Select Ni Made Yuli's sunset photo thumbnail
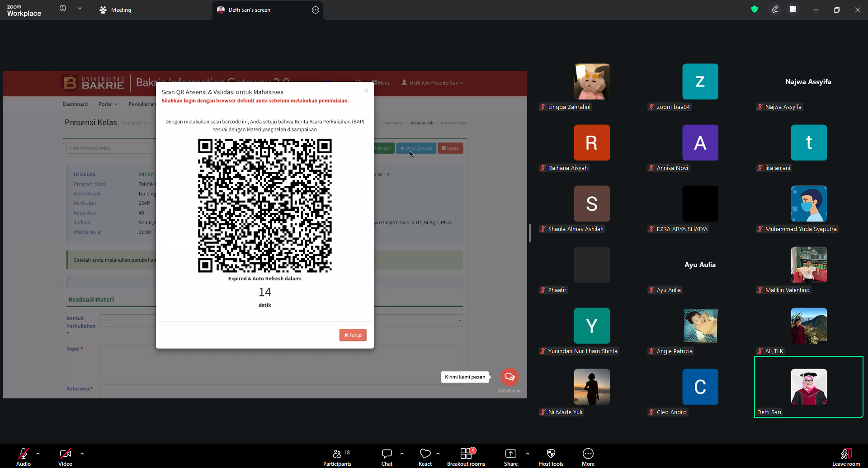Screen dimensions: 868x468 (x=592, y=387)
